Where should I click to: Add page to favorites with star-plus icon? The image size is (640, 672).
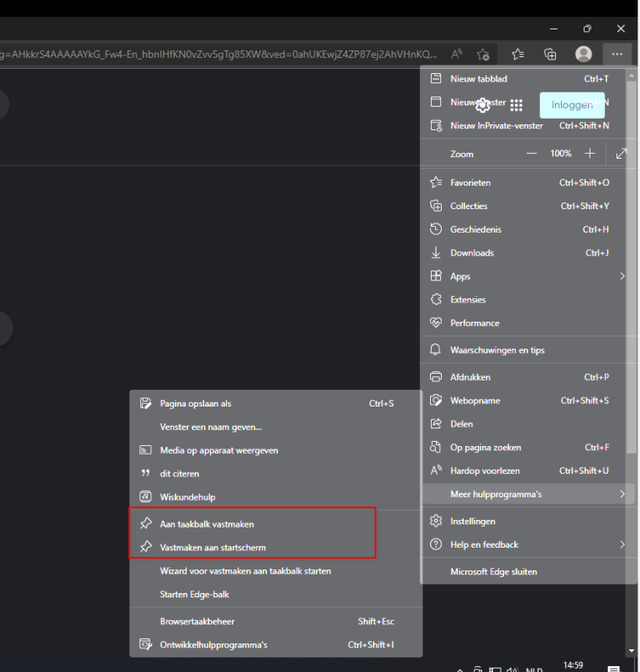coord(483,54)
